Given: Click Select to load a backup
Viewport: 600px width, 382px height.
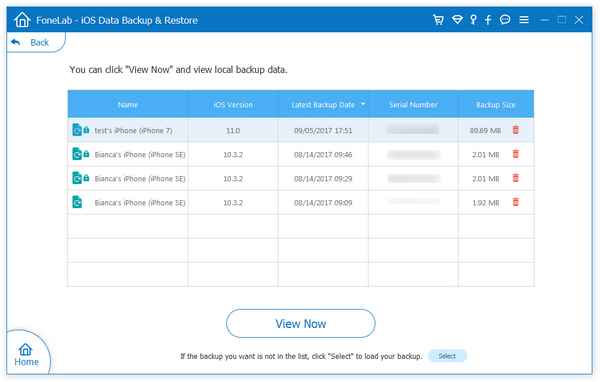Looking at the screenshot, I should coord(447,356).
